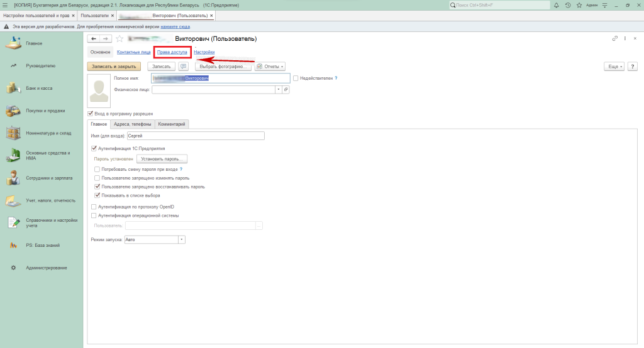
Task: Open the notifications bell icon
Action: pos(558,5)
